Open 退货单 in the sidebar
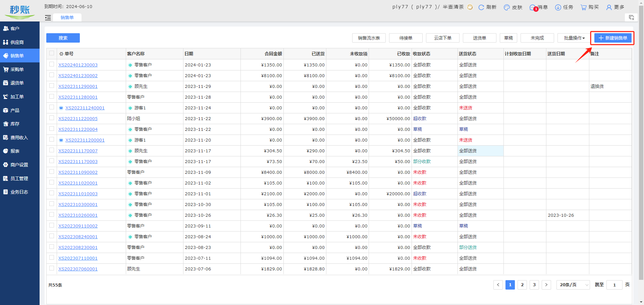This screenshot has width=644, height=305. coord(20,83)
